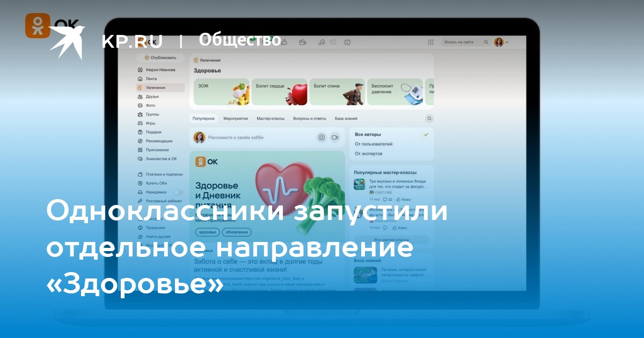This screenshot has height=338, width=644.
Task: Expand the profile avatar dropdown menu
Action: click(x=501, y=42)
